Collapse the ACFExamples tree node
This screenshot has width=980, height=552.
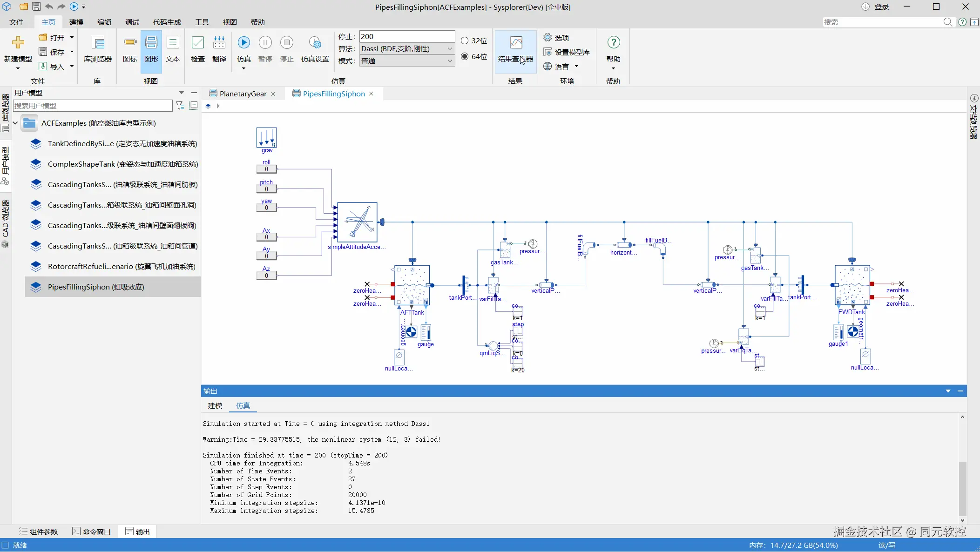15,123
